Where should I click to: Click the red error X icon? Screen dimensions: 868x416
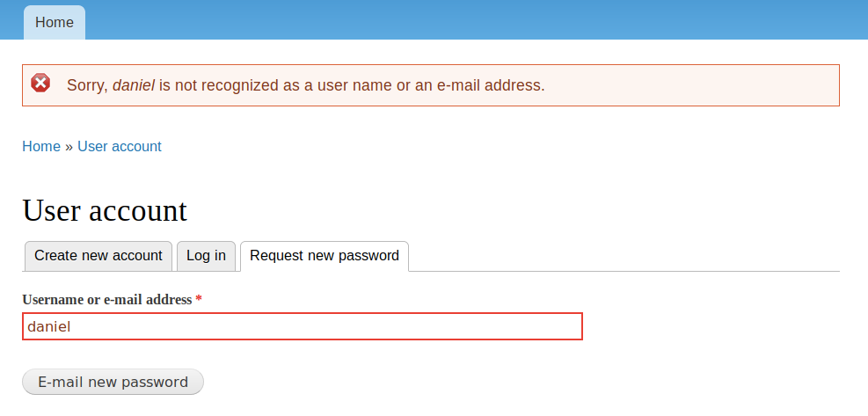pyautogui.click(x=40, y=84)
